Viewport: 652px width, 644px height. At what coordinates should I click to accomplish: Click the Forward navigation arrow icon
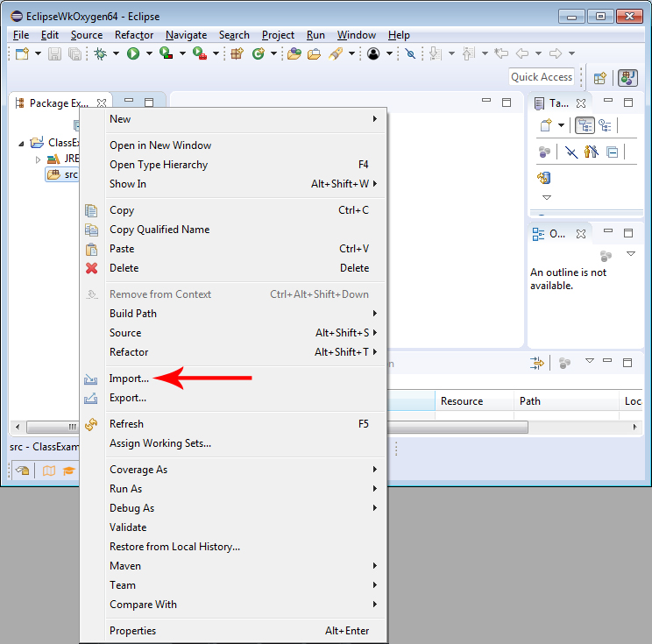click(555, 53)
